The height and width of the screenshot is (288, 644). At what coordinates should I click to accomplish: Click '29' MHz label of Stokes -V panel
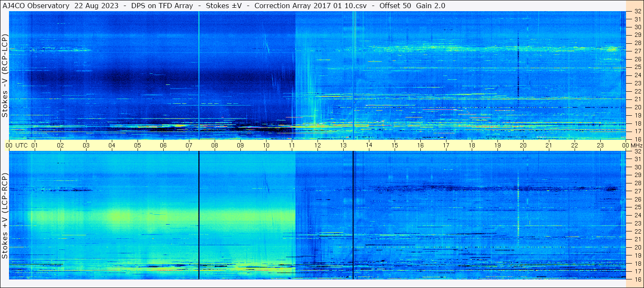click(x=637, y=35)
